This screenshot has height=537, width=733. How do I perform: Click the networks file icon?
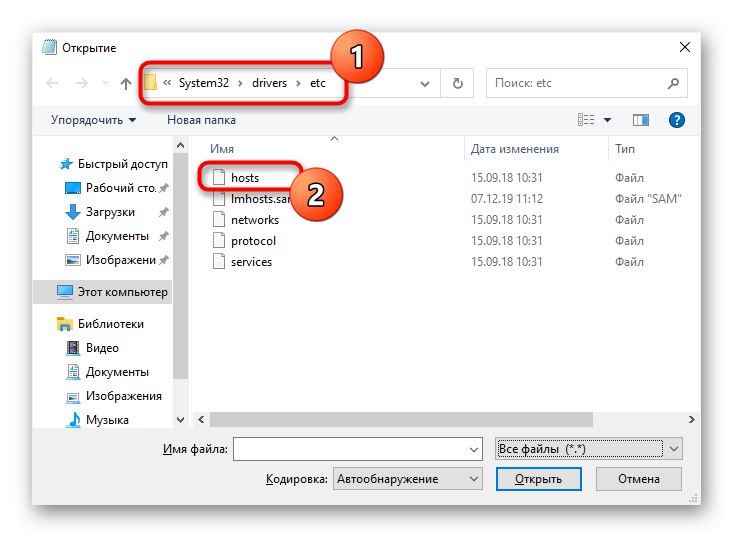pyautogui.click(x=219, y=220)
